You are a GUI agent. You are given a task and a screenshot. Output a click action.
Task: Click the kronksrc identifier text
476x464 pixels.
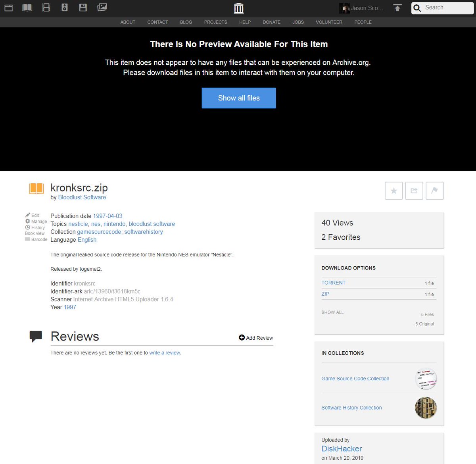pos(84,283)
